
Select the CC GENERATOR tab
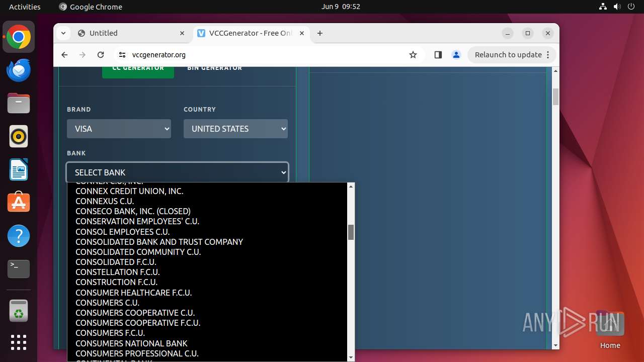point(138,70)
